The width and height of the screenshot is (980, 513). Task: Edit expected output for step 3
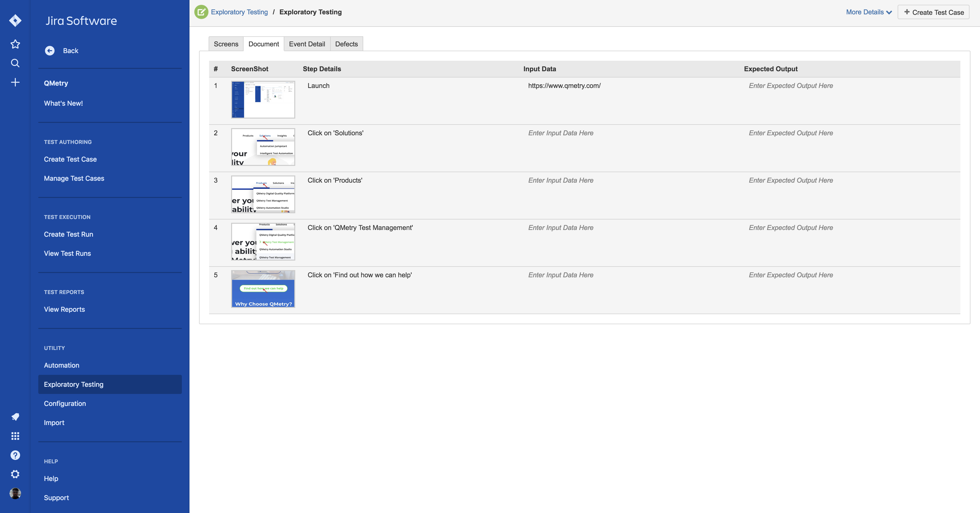click(x=791, y=180)
